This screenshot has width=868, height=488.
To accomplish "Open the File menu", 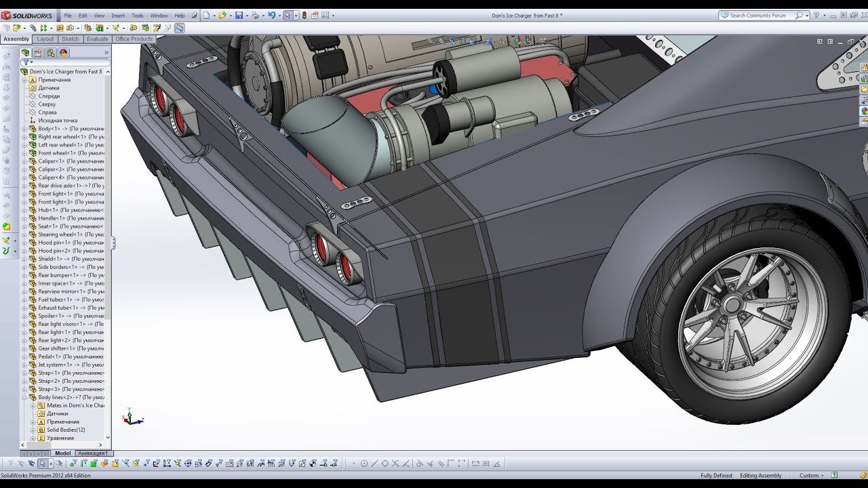I will tap(68, 15).
